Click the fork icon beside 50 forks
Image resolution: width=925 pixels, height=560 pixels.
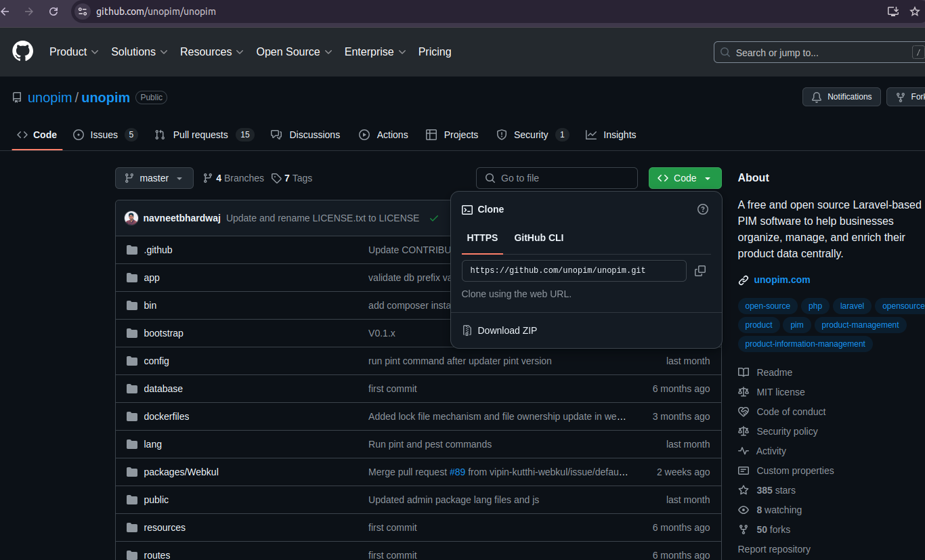click(744, 530)
